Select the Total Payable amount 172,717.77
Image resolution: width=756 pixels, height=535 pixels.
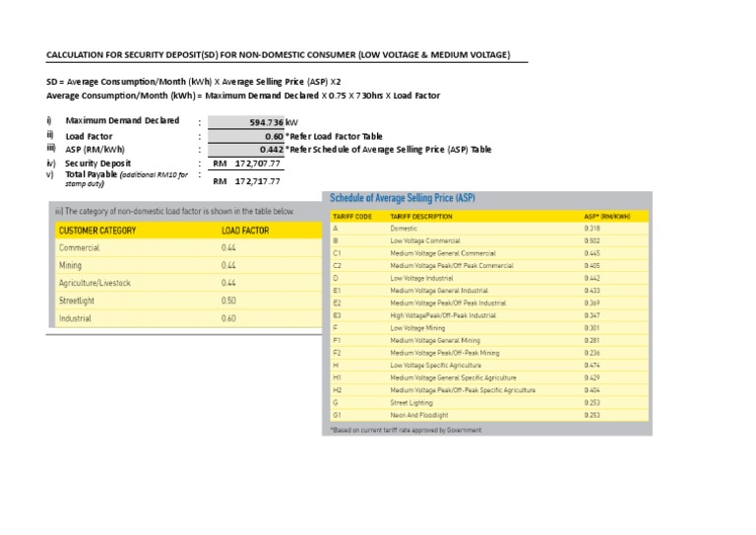click(258, 181)
